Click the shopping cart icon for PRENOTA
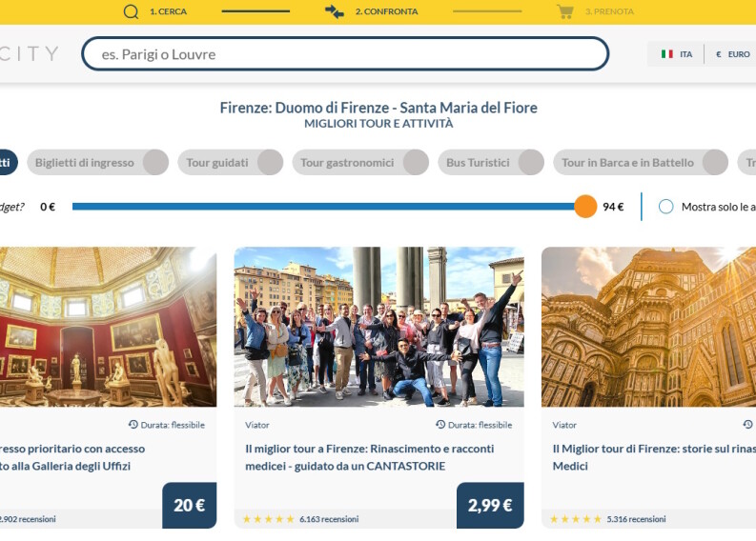 point(565,11)
